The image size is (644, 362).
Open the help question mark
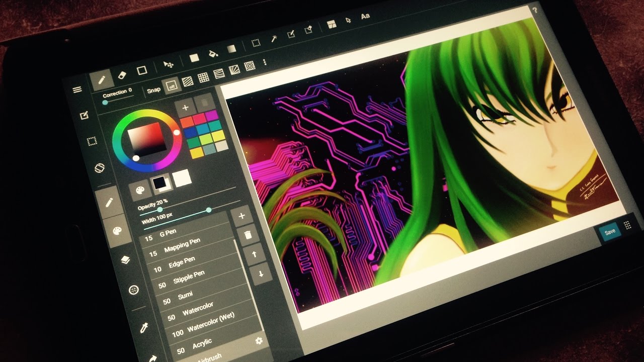coord(535,10)
